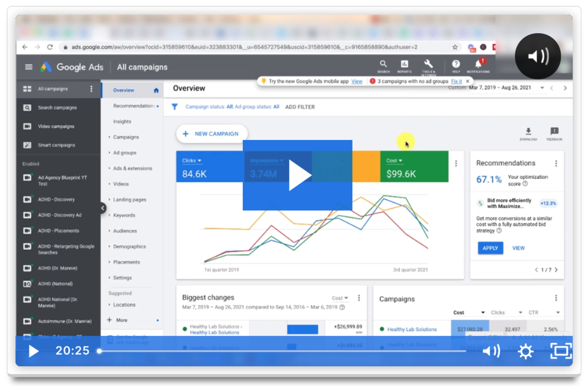Mute audio via the control bar speaker icon
The width and height of the screenshot is (588, 386).
click(x=491, y=351)
